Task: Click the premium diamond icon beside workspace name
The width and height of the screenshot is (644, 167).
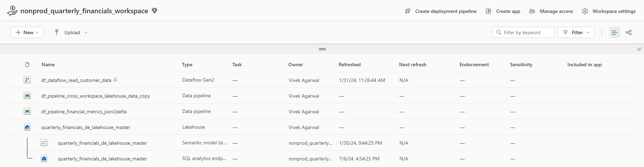Action: click(155, 11)
